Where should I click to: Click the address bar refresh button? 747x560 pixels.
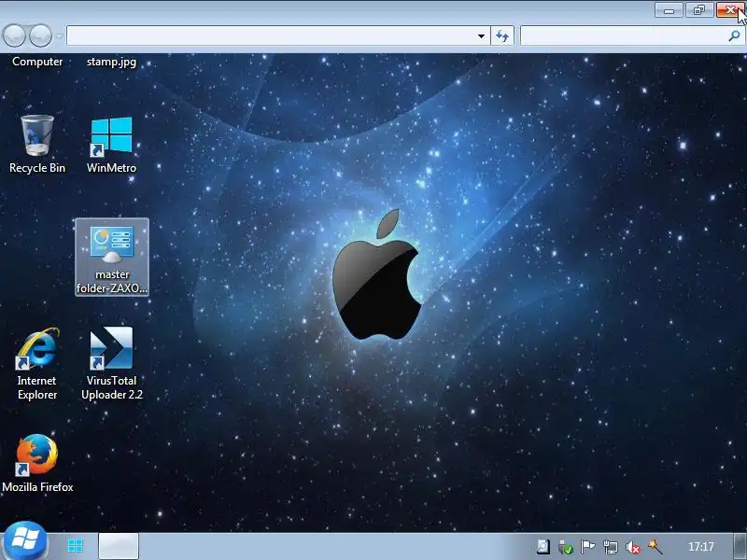click(502, 36)
